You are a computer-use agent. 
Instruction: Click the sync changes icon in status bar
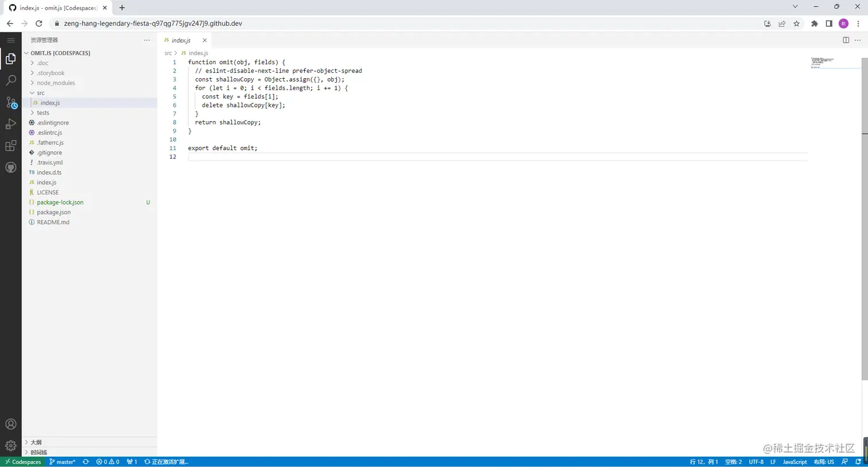(x=86, y=462)
